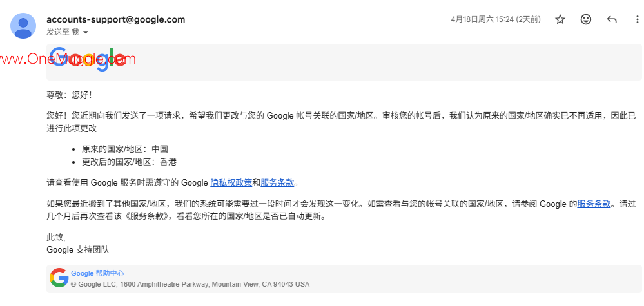
Task: Star this email from accounts-support
Action: [560, 19]
